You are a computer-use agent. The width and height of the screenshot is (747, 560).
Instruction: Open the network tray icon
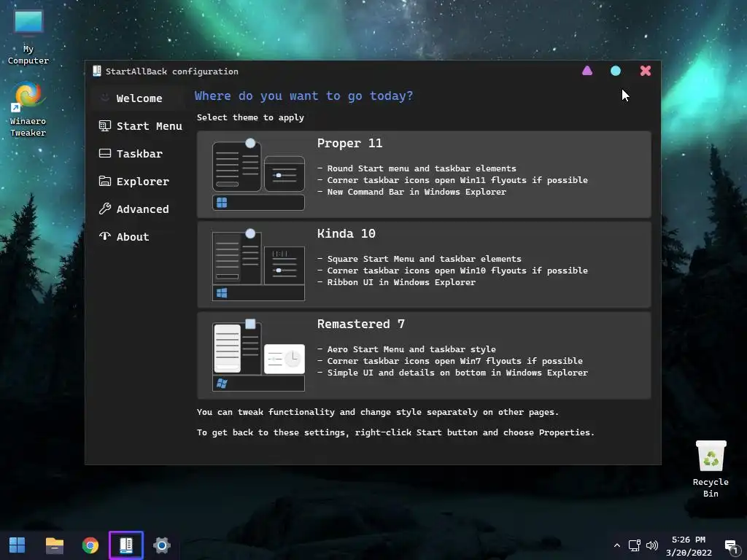634,545
